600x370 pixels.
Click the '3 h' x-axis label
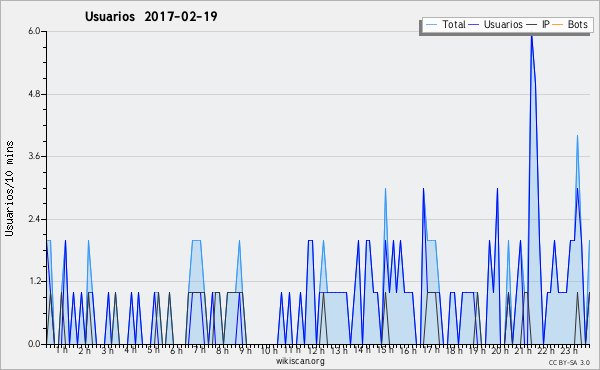(108, 350)
